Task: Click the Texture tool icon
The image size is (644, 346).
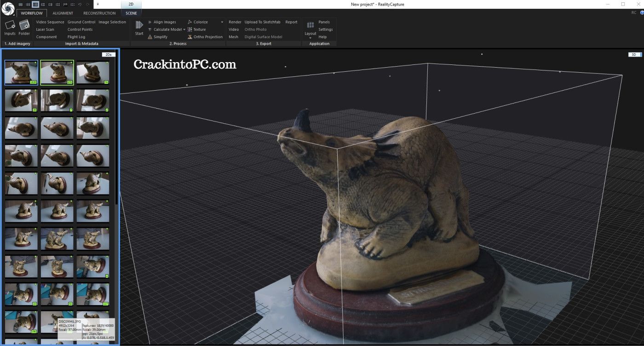Action: pyautogui.click(x=190, y=29)
